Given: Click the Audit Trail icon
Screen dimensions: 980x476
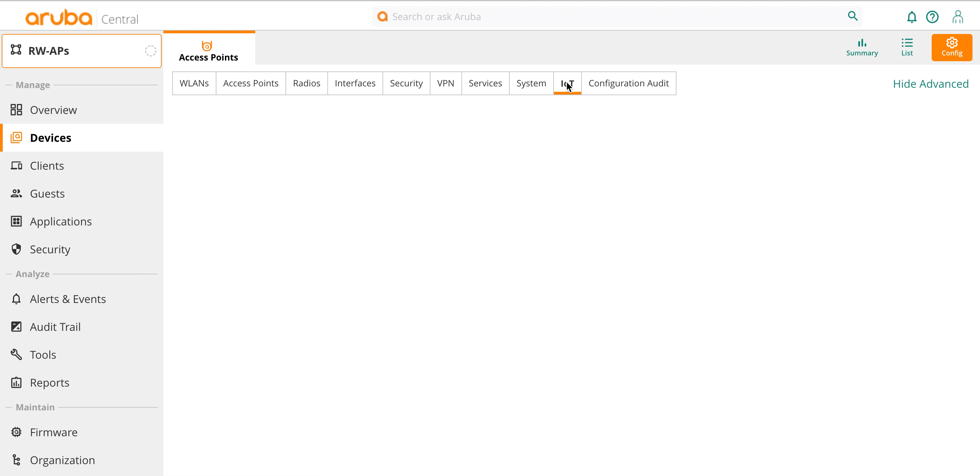Looking at the screenshot, I should (16, 327).
